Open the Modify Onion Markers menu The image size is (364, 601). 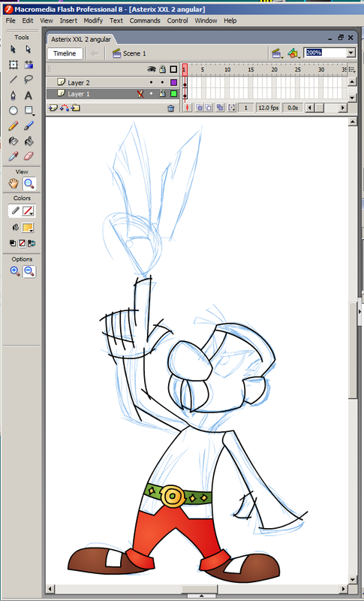click(232, 107)
